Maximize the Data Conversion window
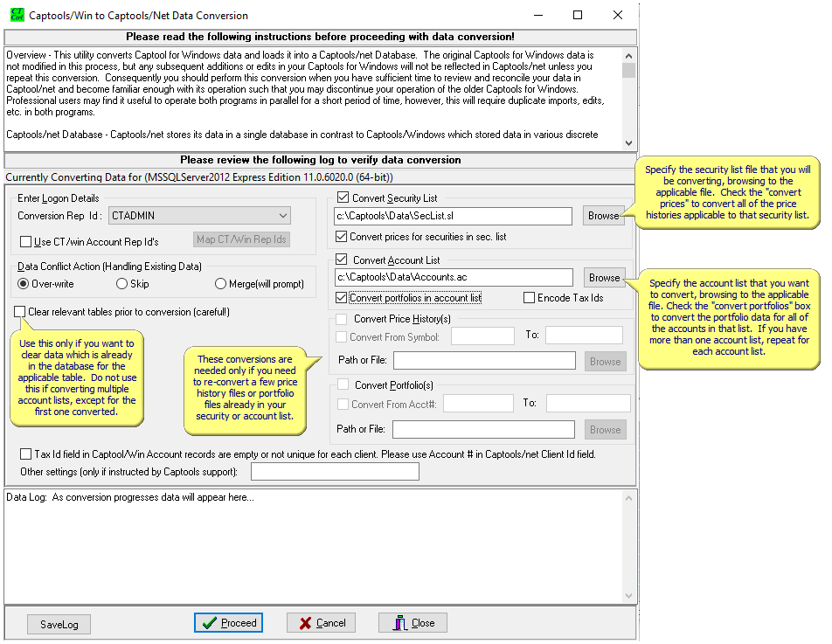The height and width of the screenshot is (644, 832). [x=578, y=15]
